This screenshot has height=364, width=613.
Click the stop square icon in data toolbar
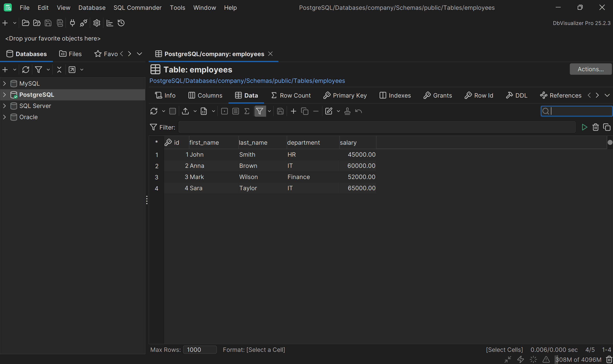coord(173,111)
